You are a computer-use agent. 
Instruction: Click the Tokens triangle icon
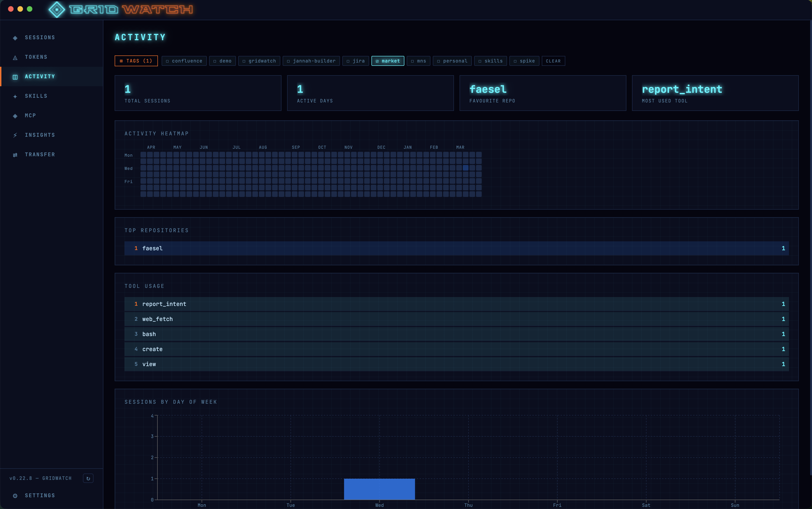15,58
